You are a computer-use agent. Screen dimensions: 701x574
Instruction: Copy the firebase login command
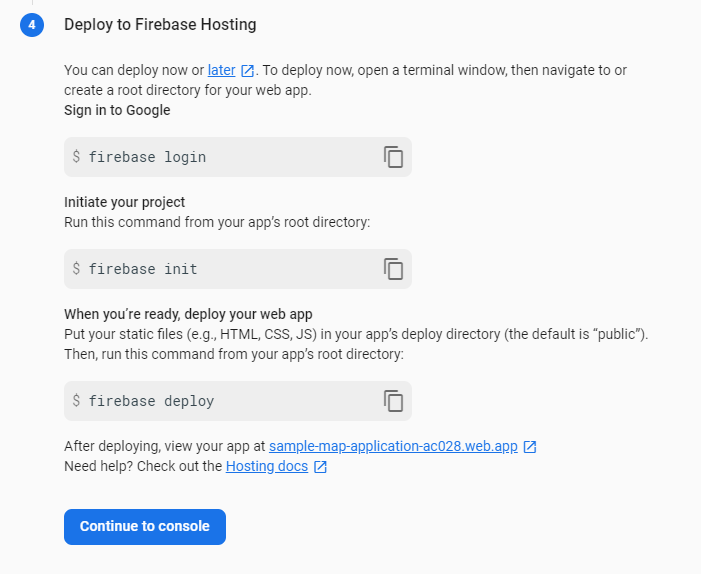394,157
